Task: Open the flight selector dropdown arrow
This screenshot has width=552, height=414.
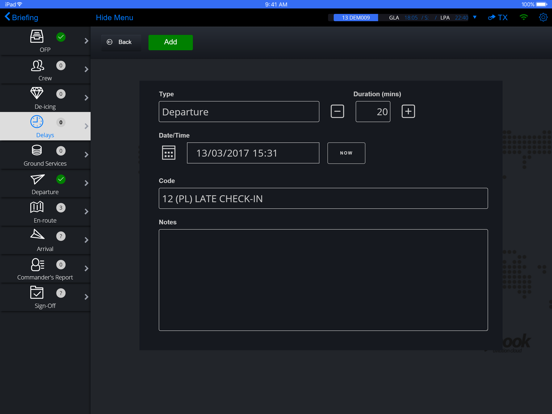Action: [475, 17]
